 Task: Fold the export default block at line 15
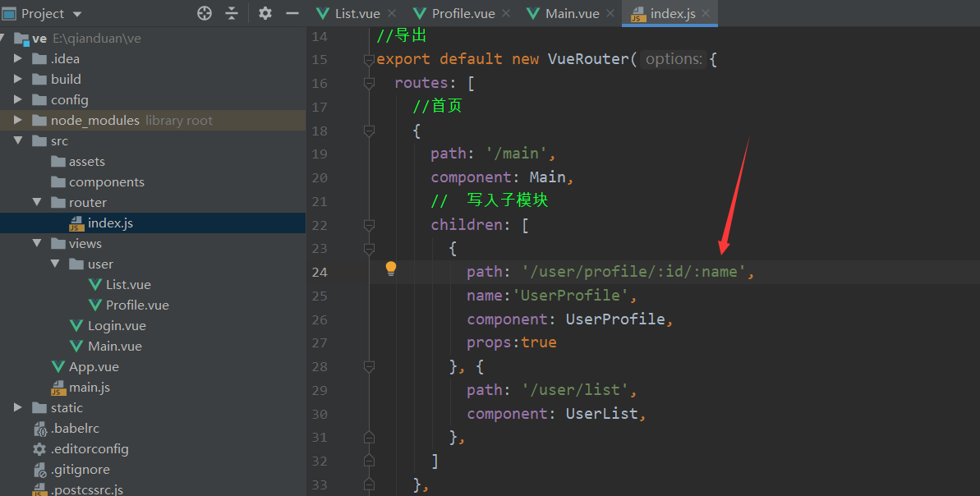[369, 60]
